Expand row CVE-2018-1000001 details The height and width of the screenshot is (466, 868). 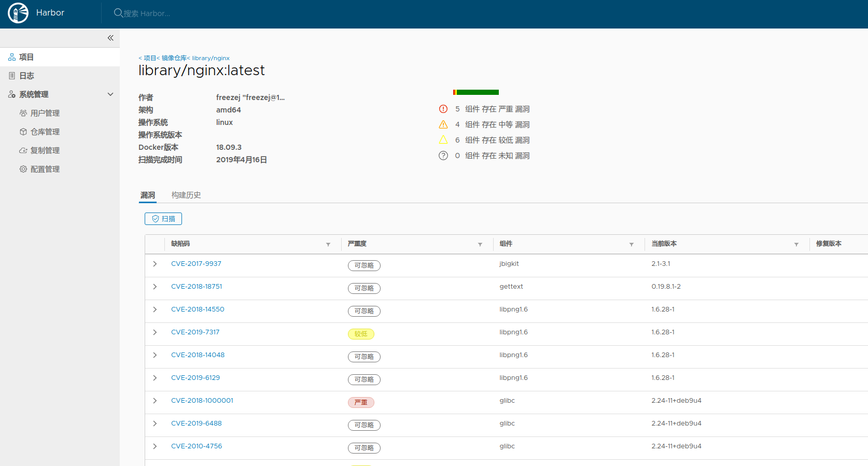(155, 401)
